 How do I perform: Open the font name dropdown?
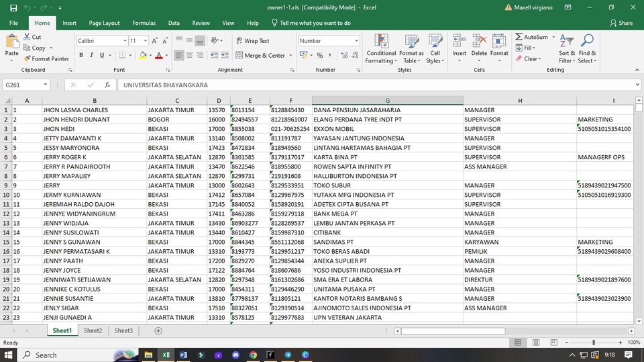coord(124,41)
